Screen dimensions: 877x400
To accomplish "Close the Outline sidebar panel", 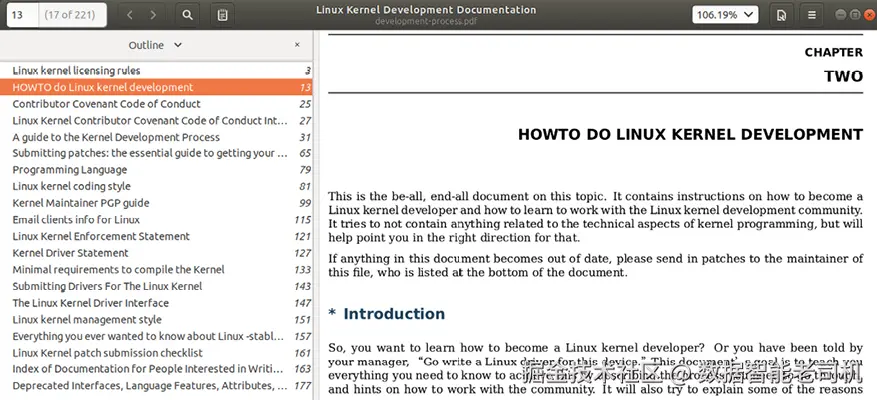I will (297, 45).
